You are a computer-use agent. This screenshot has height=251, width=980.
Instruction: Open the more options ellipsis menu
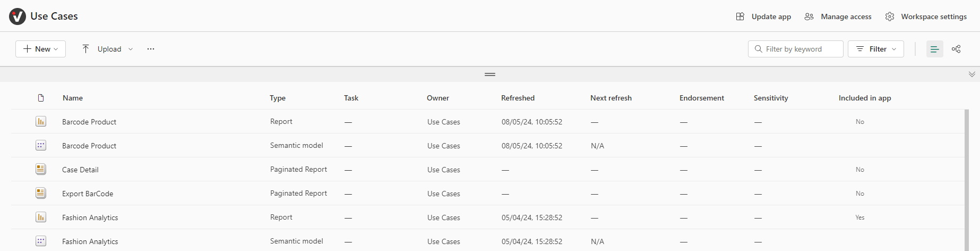point(151,49)
